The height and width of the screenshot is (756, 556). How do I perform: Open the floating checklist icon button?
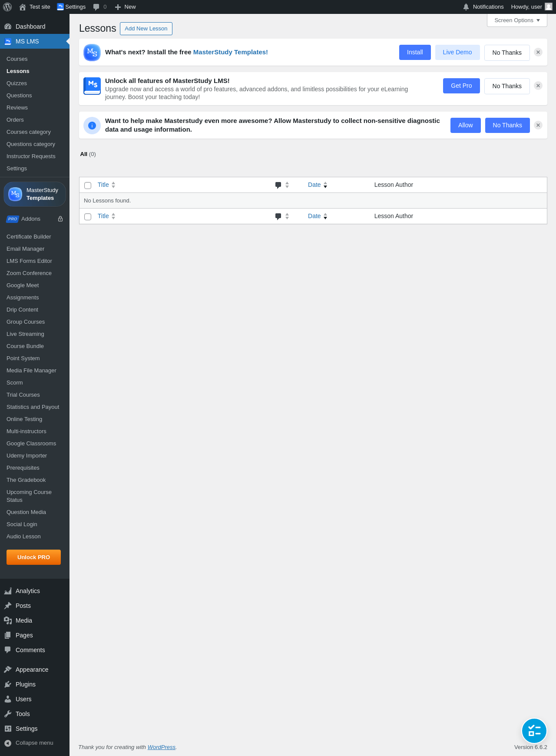click(x=534, y=731)
